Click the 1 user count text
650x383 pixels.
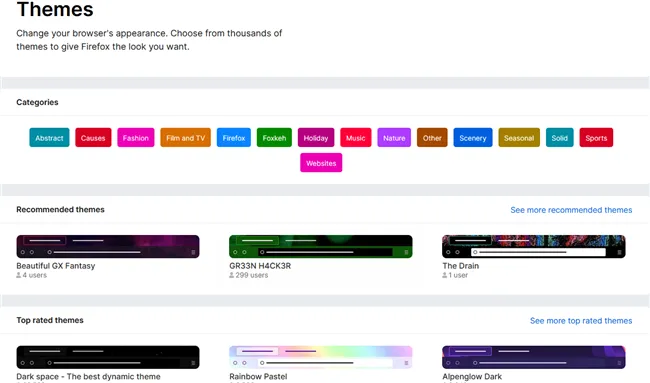coord(458,275)
